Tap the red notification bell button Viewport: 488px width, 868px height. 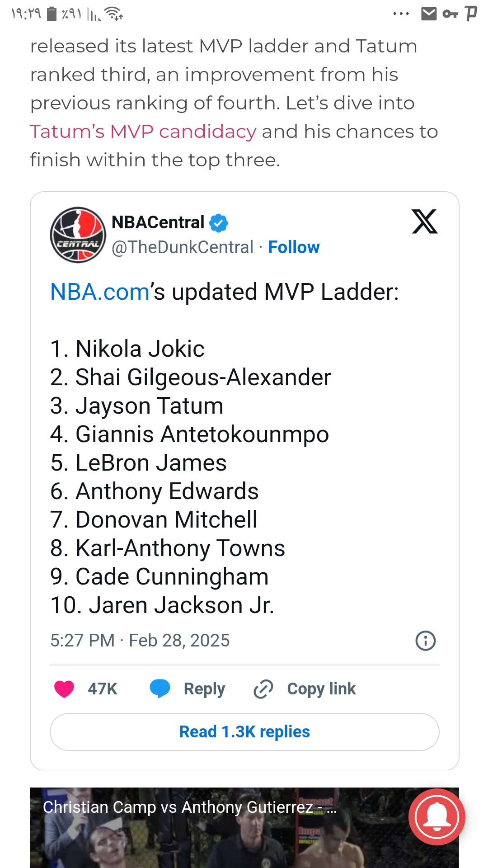coord(436,816)
